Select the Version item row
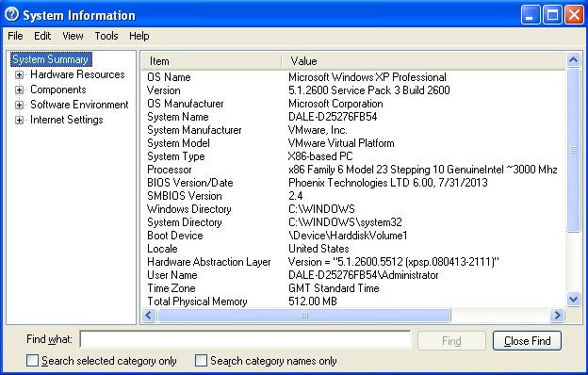Screen dimensions: 588x375 (x=353, y=90)
